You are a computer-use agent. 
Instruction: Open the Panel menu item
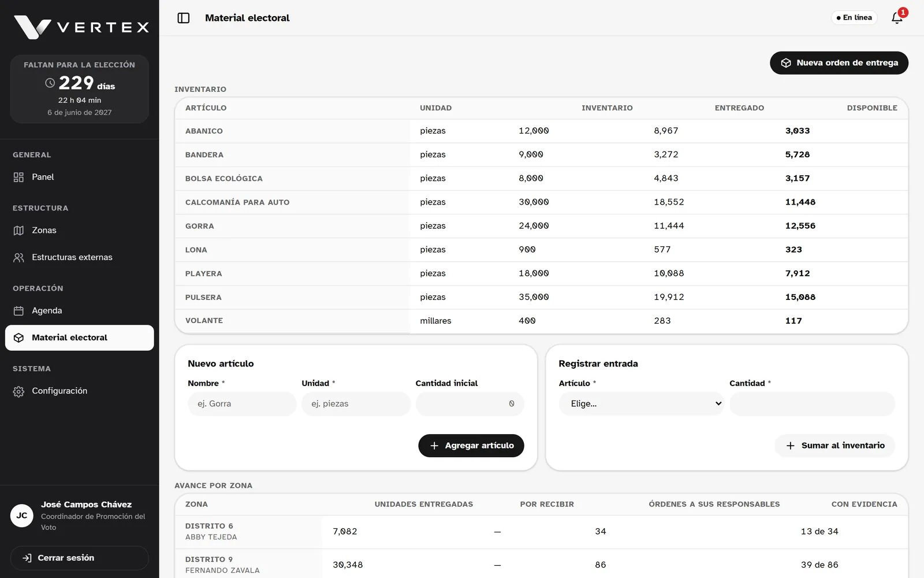[80, 177]
